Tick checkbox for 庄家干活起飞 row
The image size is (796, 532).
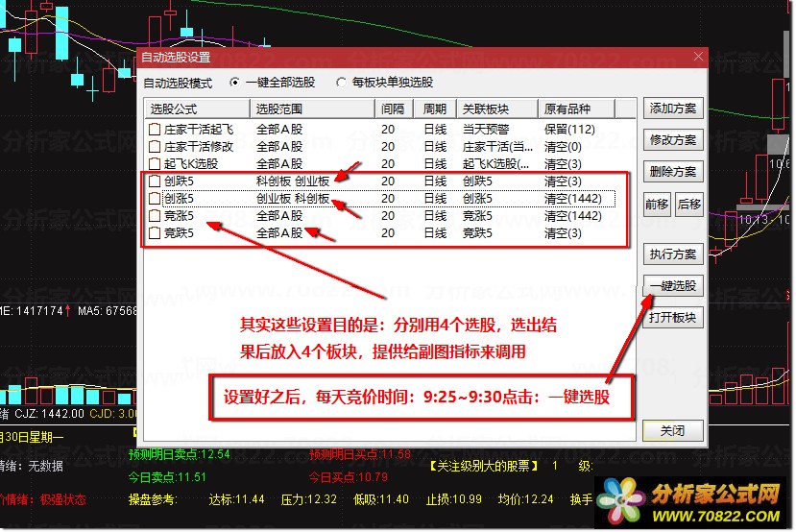[x=155, y=130]
